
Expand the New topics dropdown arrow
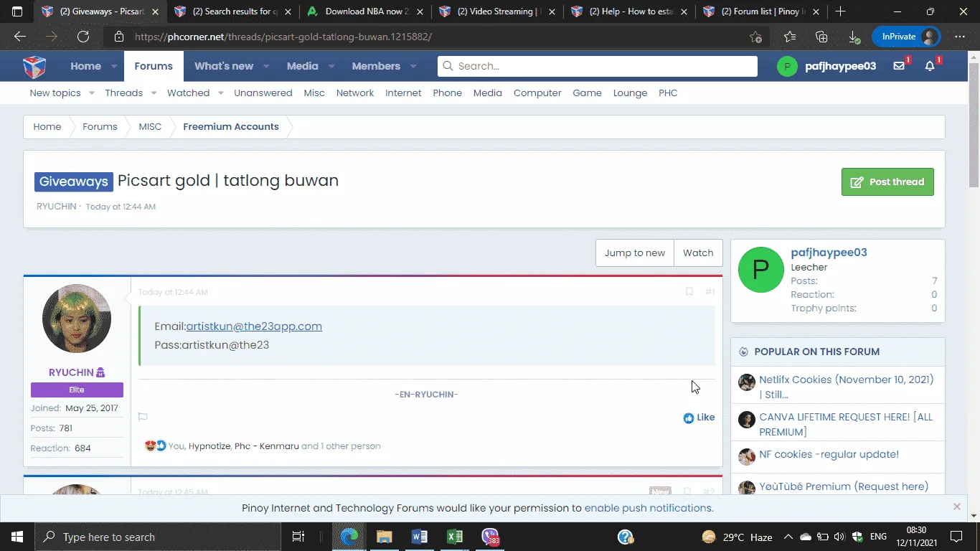pos(91,93)
